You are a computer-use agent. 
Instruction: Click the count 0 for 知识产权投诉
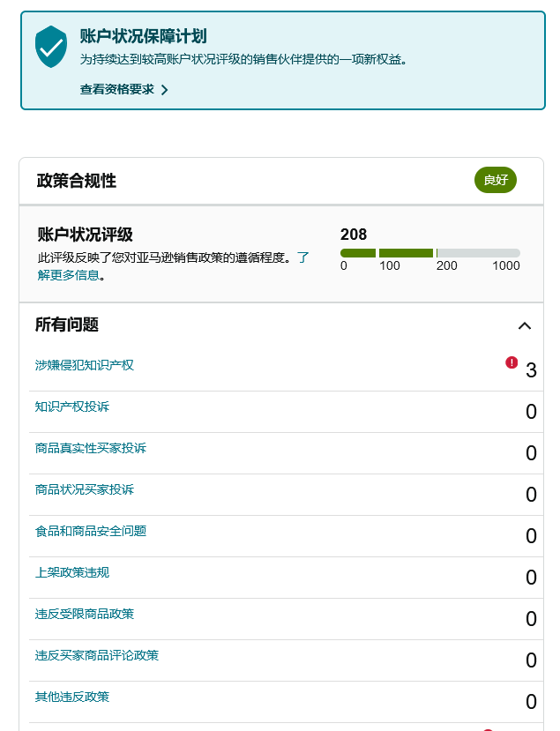531,412
